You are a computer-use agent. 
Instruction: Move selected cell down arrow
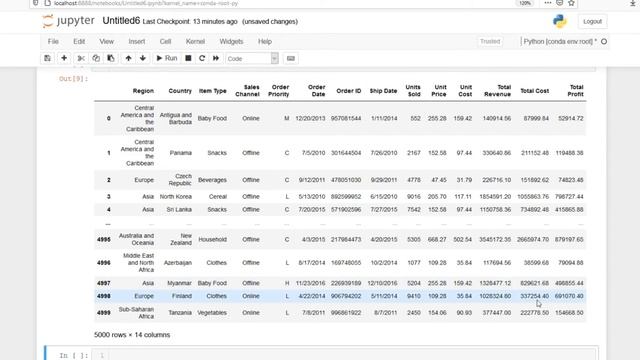click(x=143, y=58)
